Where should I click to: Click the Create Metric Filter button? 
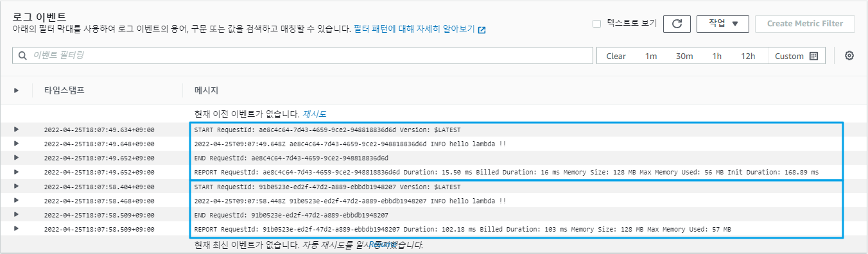805,24
